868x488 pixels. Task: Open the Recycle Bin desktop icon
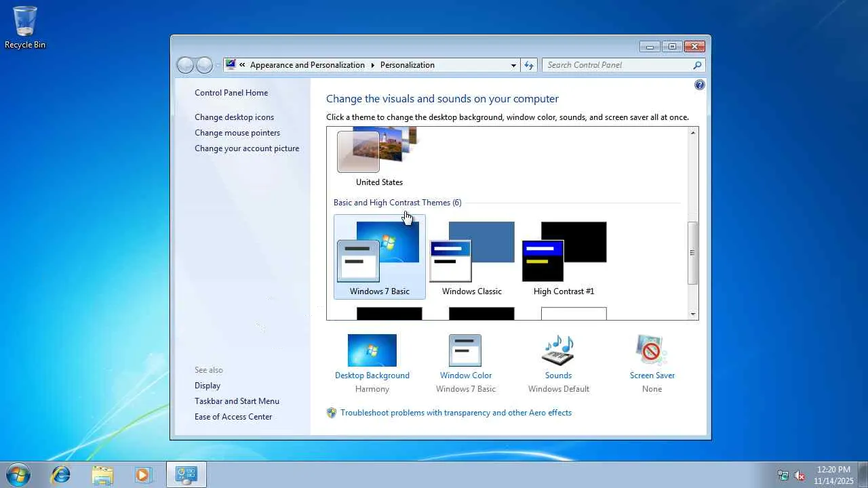pos(25,27)
